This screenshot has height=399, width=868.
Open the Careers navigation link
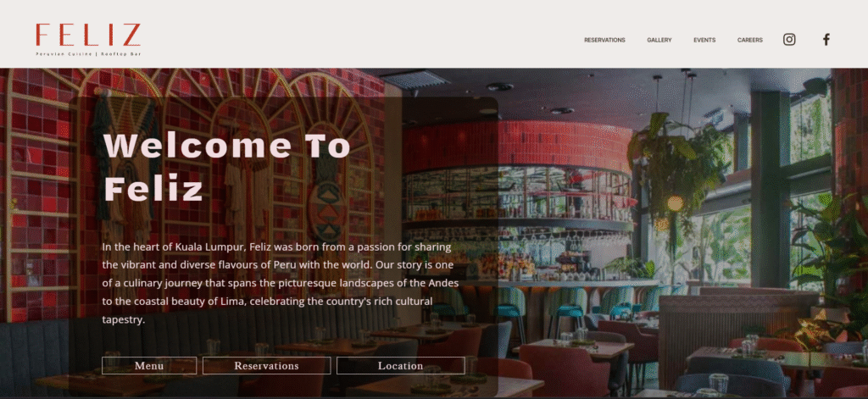pyautogui.click(x=749, y=40)
